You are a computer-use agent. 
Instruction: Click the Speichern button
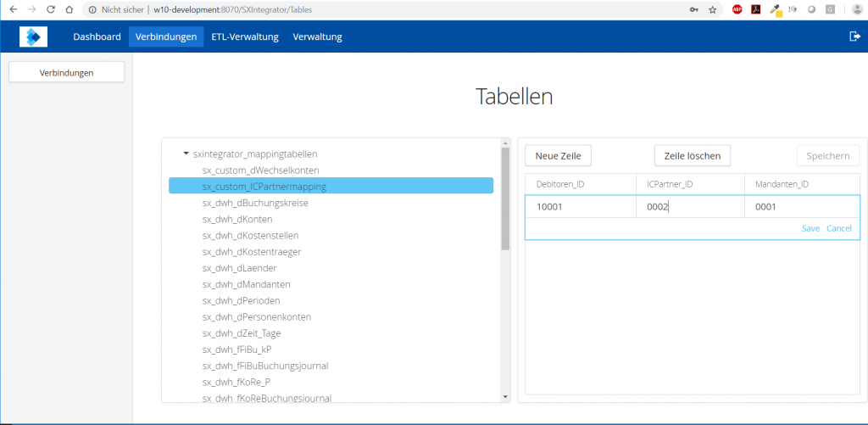(828, 156)
